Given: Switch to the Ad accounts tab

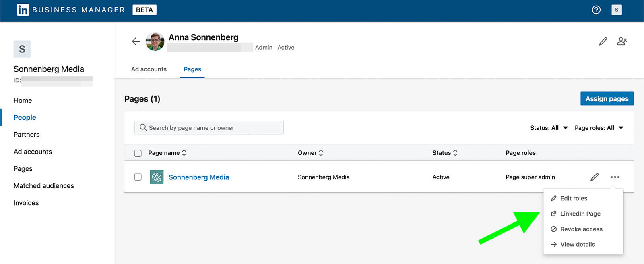Looking at the screenshot, I should point(149,69).
